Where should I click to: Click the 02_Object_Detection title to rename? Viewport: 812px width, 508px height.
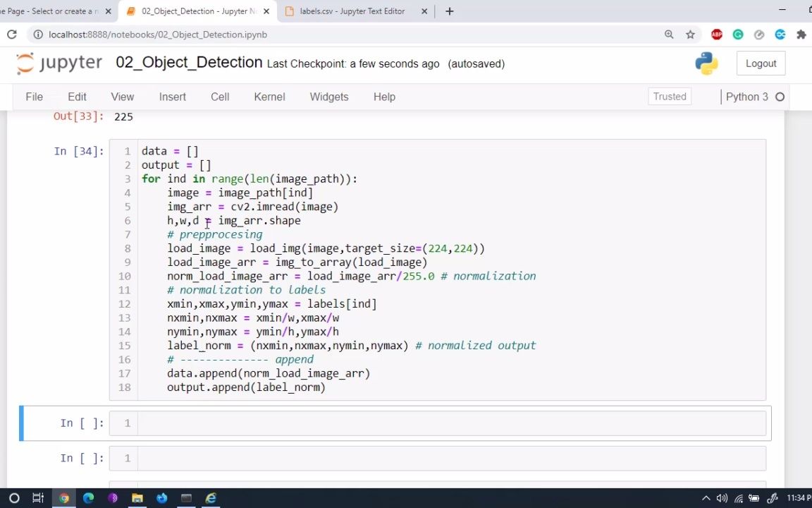tap(188, 62)
